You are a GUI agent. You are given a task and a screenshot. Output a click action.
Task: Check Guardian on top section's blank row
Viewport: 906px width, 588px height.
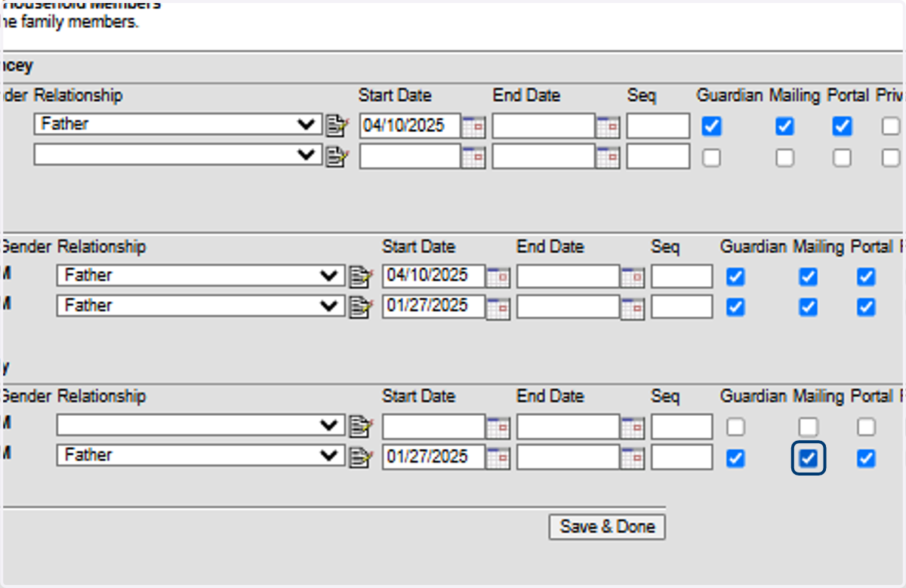click(x=711, y=157)
